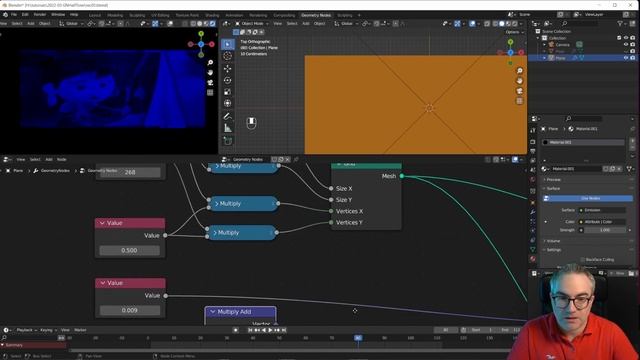Select the Rotate tool in the viewport toolbar
The image size is (640, 360).
pyautogui.click(x=228, y=80)
